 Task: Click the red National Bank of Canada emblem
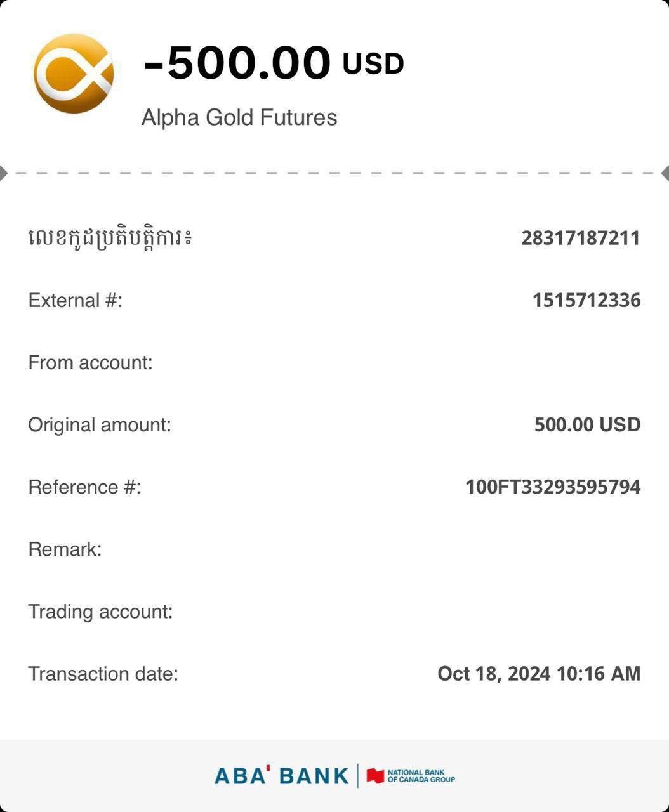(376, 776)
